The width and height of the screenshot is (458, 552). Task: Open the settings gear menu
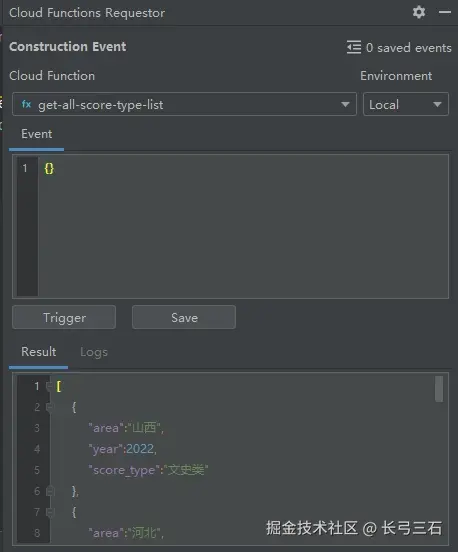pyautogui.click(x=419, y=12)
